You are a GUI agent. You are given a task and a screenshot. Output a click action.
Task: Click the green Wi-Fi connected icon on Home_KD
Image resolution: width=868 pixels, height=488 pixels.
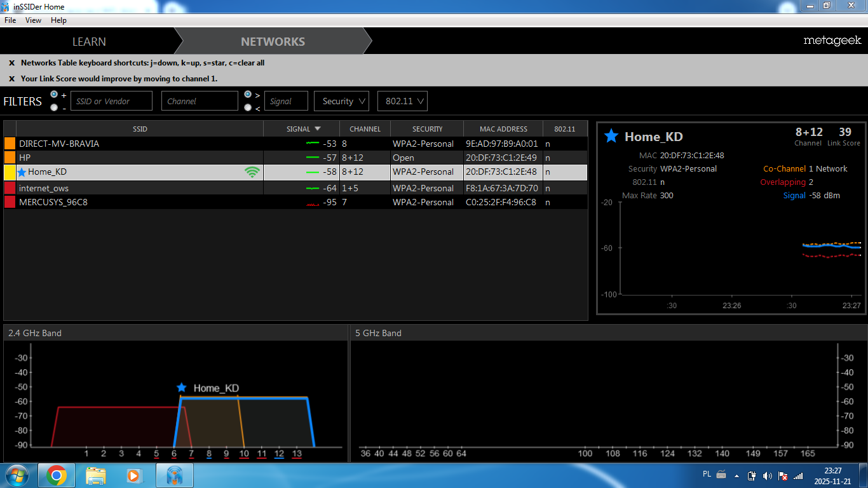(x=252, y=172)
